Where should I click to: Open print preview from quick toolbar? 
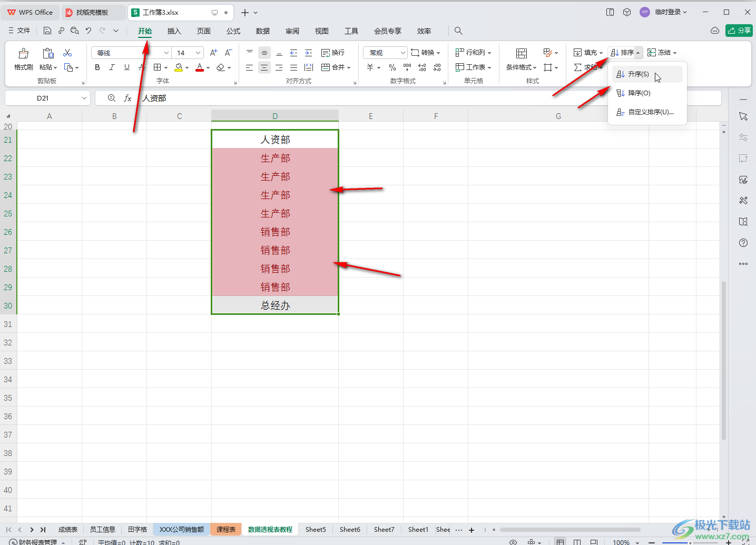pyautogui.click(x=75, y=31)
